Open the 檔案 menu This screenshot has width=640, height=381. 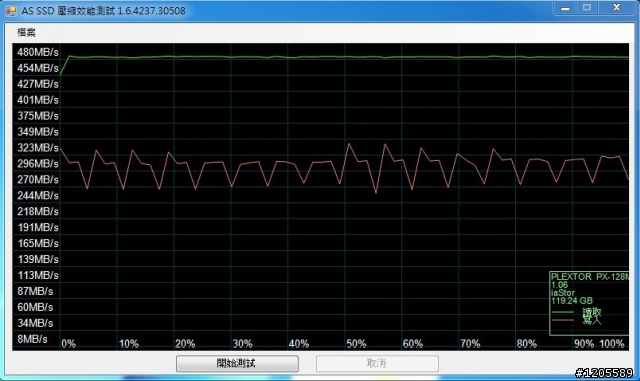click(27, 32)
